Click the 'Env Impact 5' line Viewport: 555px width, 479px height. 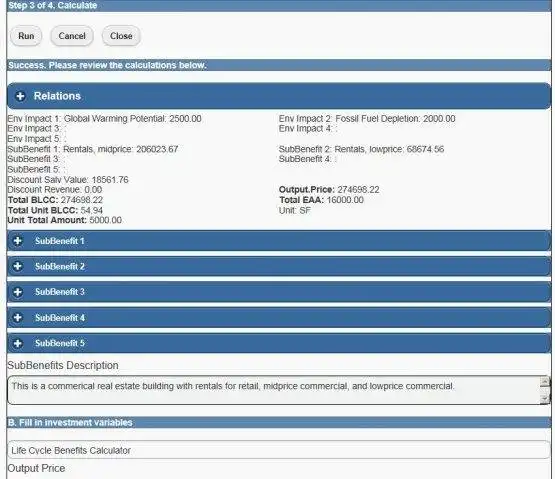[x=37, y=139]
